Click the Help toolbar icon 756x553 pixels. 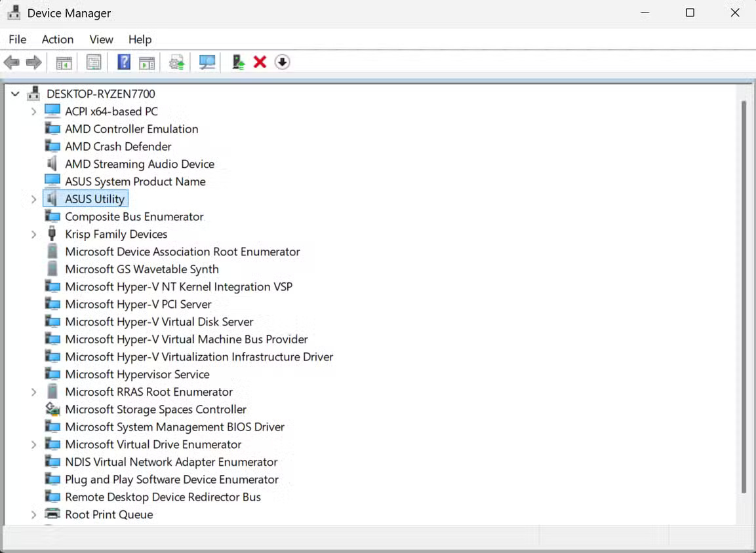click(x=123, y=62)
